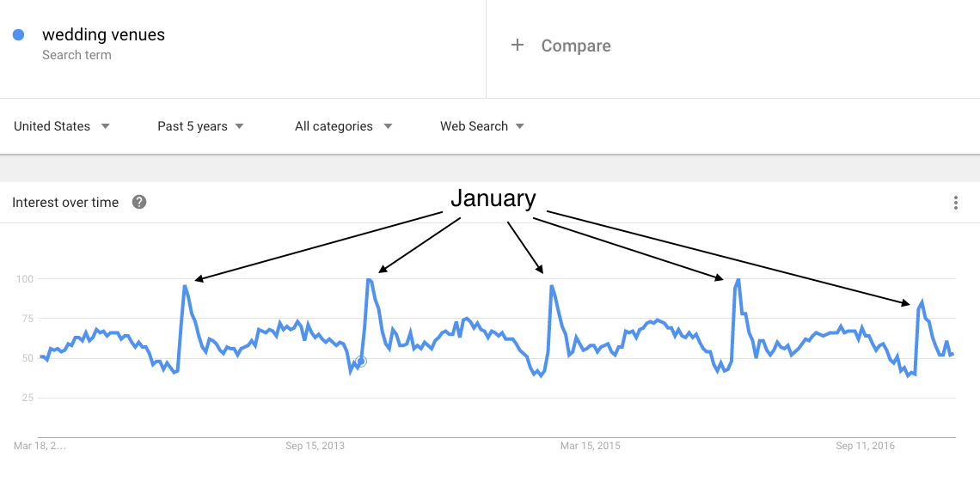This screenshot has height=493, width=980.
Task: Open the help question mark icon
Action: pyautogui.click(x=139, y=203)
